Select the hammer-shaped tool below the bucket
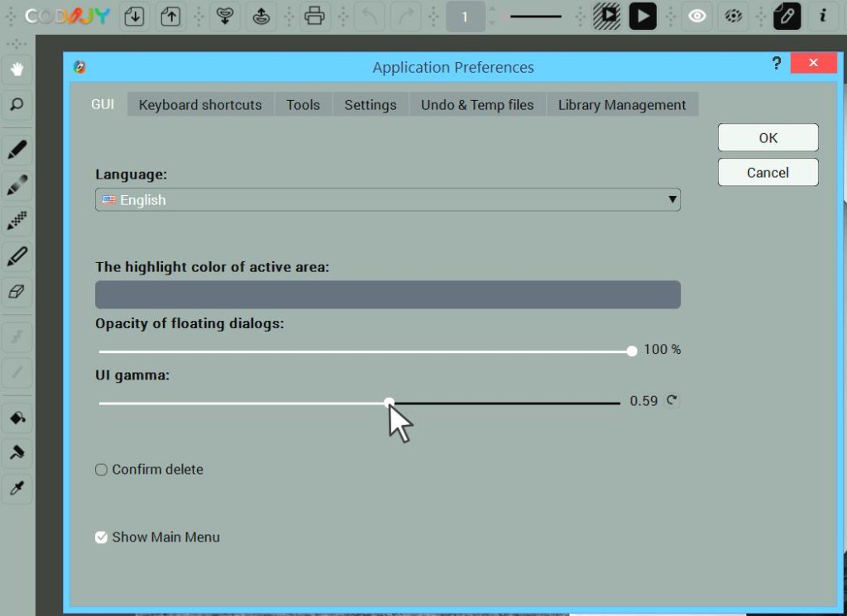This screenshot has height=616, width=847. click(x=17, y=453)
